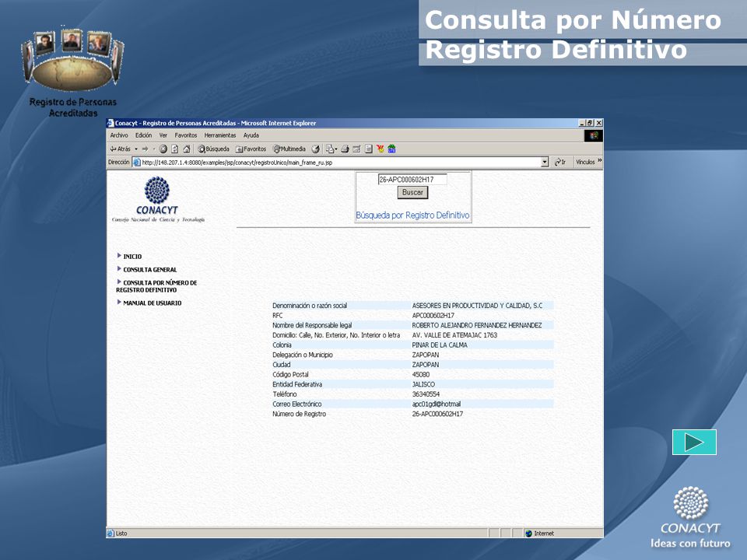Click the Entidad Federativa value JALISCO
This screenshot has width=747, height=560.
[x=423, y=384]
